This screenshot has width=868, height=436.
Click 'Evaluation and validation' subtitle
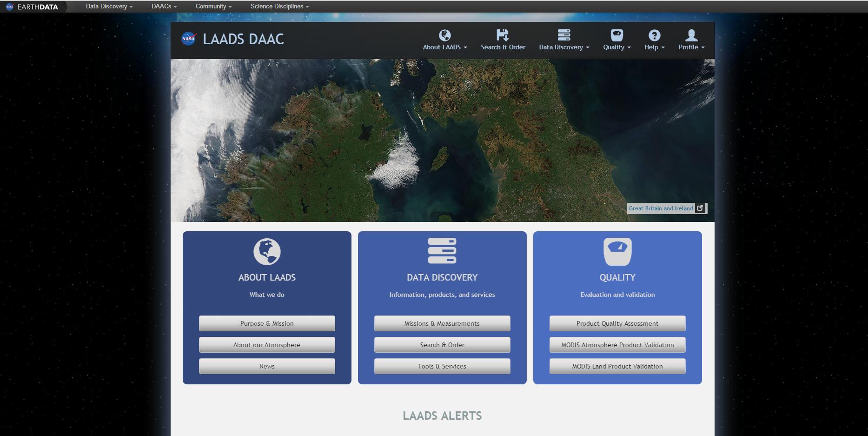tap(617, 295)
